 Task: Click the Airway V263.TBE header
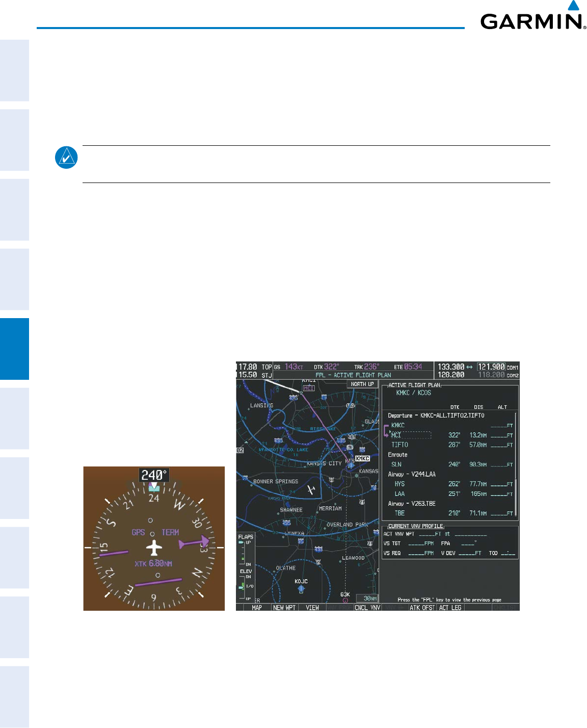[412, 504]
